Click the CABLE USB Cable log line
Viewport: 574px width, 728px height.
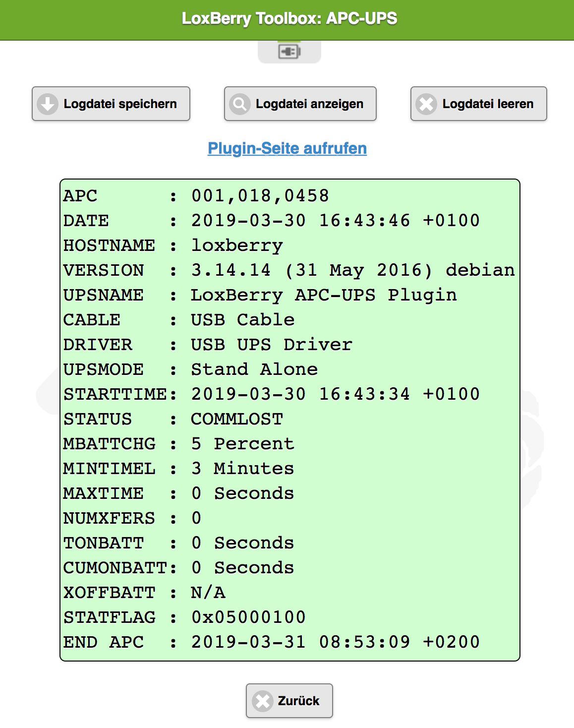(179, 320)
